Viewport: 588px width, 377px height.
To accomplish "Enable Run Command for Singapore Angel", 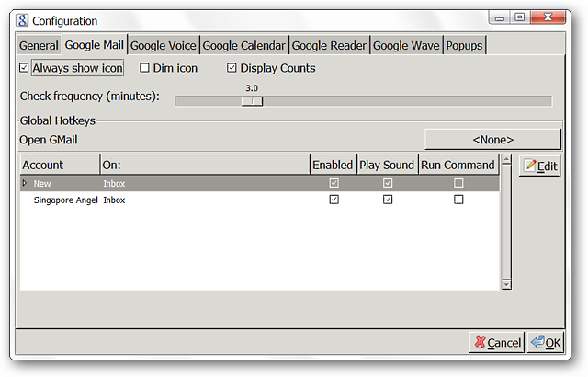I will (x=458, y=200).
